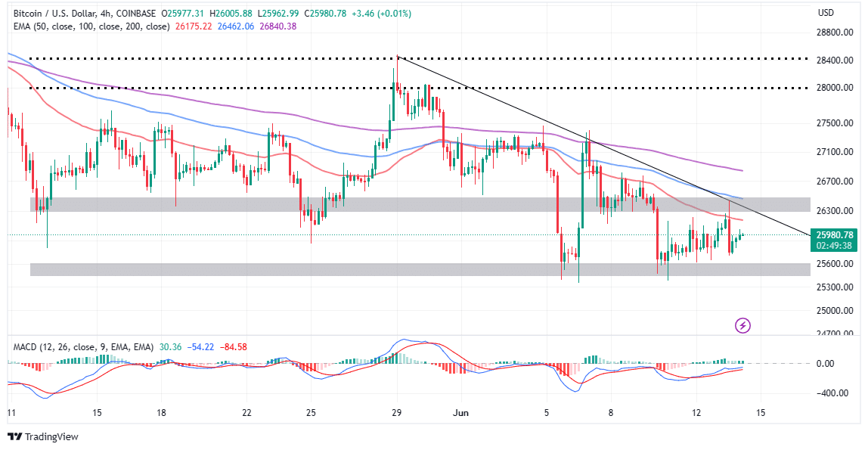Click the countdown timer 02:49:38

[x=834, y=245]
